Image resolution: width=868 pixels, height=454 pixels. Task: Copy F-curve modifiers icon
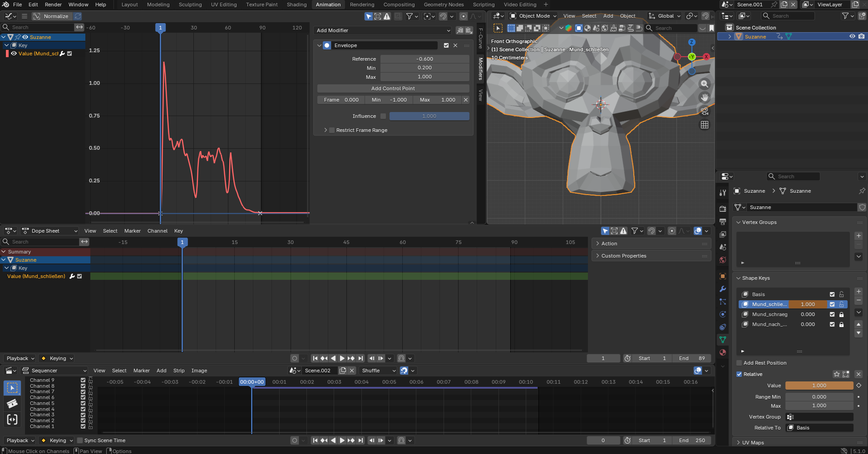coord(460,30)
